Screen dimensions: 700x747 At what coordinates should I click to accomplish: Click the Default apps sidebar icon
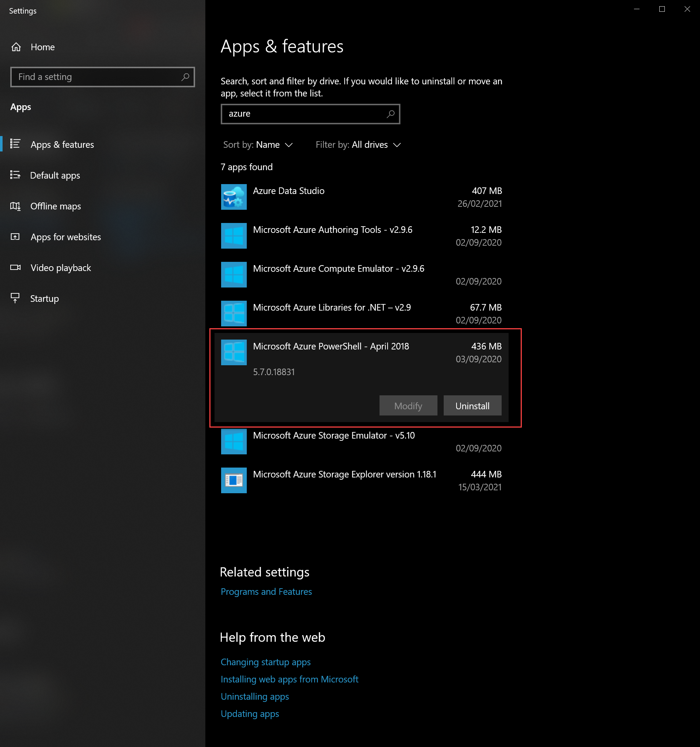[15, 175]
